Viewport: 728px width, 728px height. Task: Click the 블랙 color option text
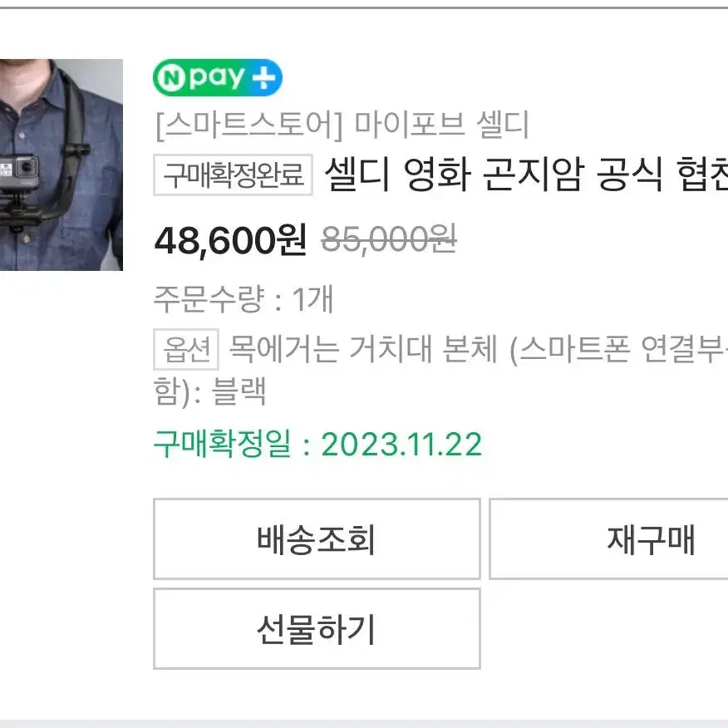pyautogui.click(x=239, y=391)
